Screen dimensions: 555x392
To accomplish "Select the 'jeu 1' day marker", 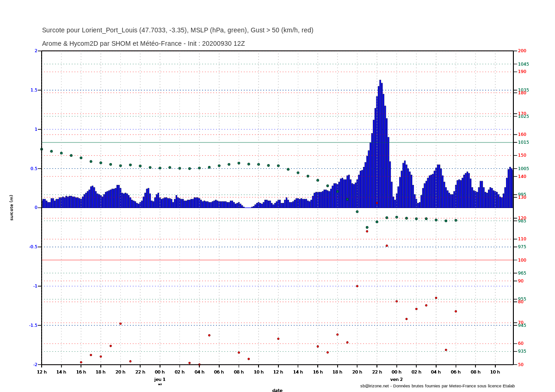I will pos(160,379).
